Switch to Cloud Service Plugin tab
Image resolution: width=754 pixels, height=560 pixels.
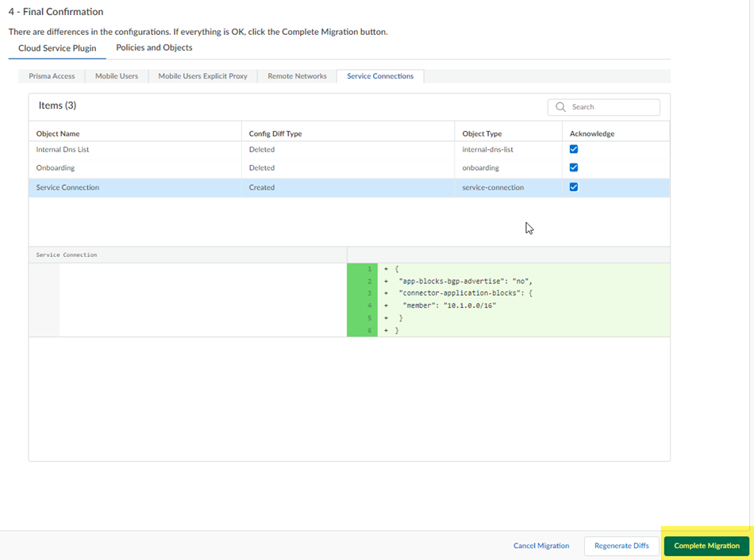[x=57, y=48]
